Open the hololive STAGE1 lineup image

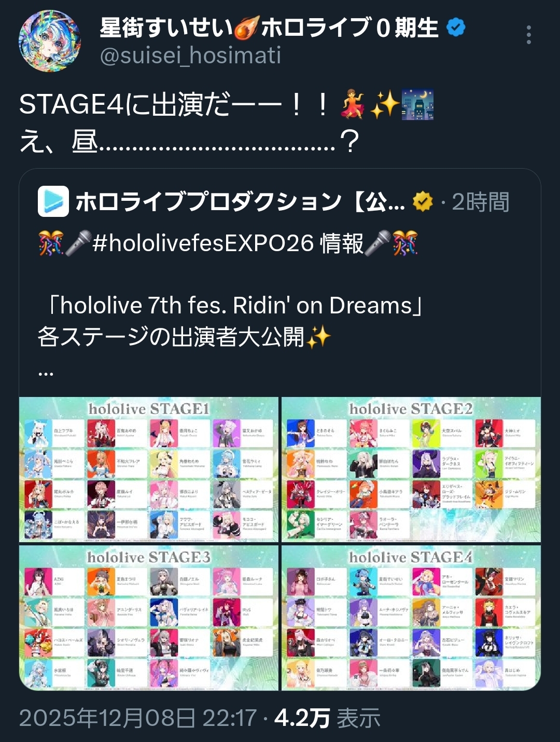tap(149, 470)
